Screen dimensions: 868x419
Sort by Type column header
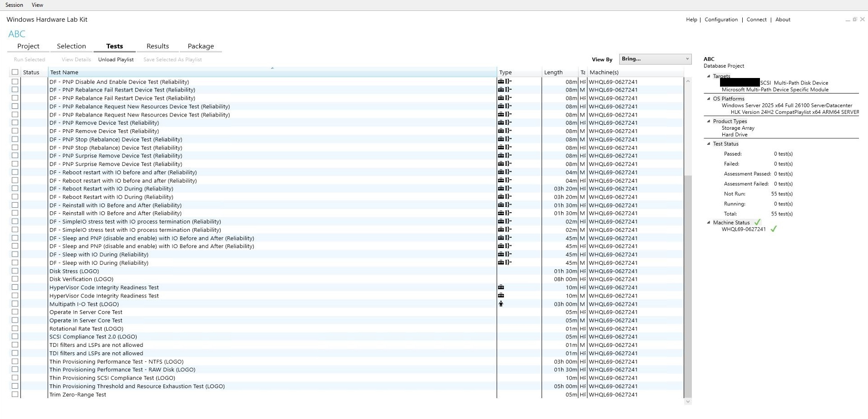[x=519, y=72]
